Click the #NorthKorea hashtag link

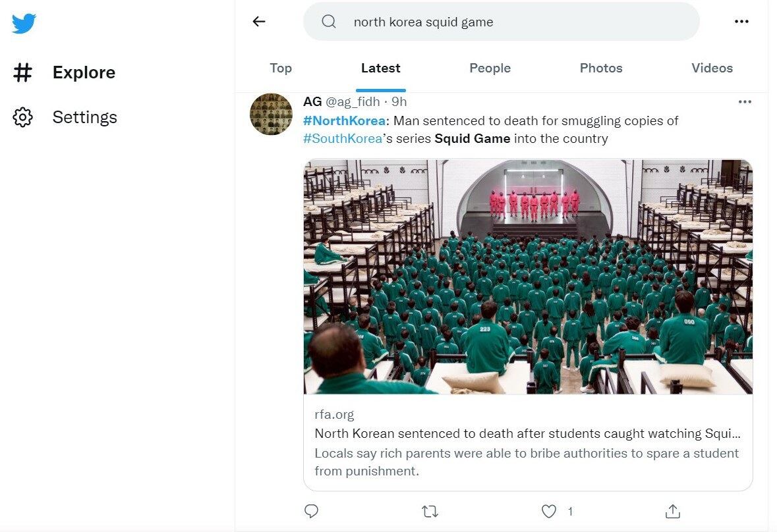pos(344,121)
